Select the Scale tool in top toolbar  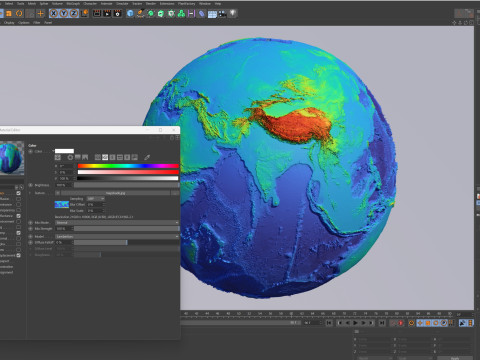click(9, 13)
